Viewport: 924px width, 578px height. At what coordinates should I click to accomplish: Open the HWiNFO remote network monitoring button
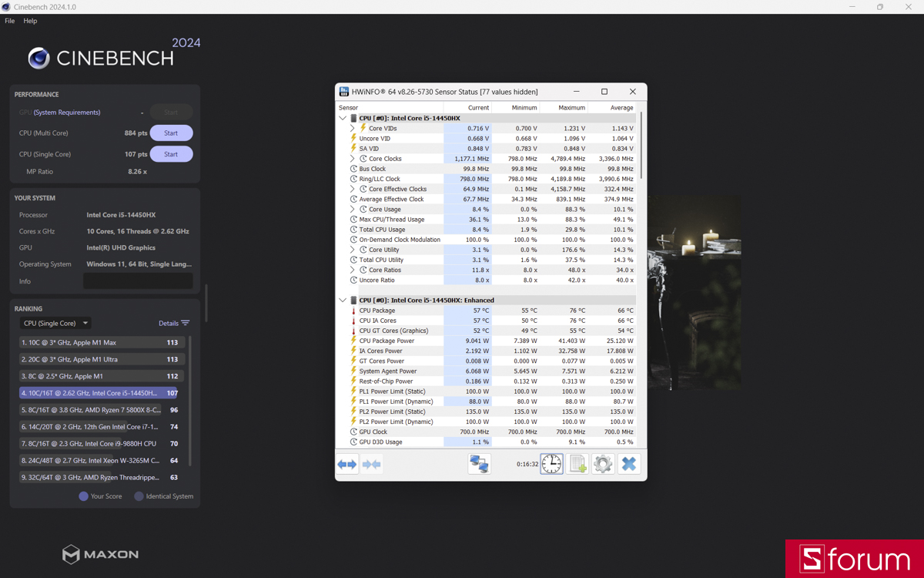tap(479, 464)
